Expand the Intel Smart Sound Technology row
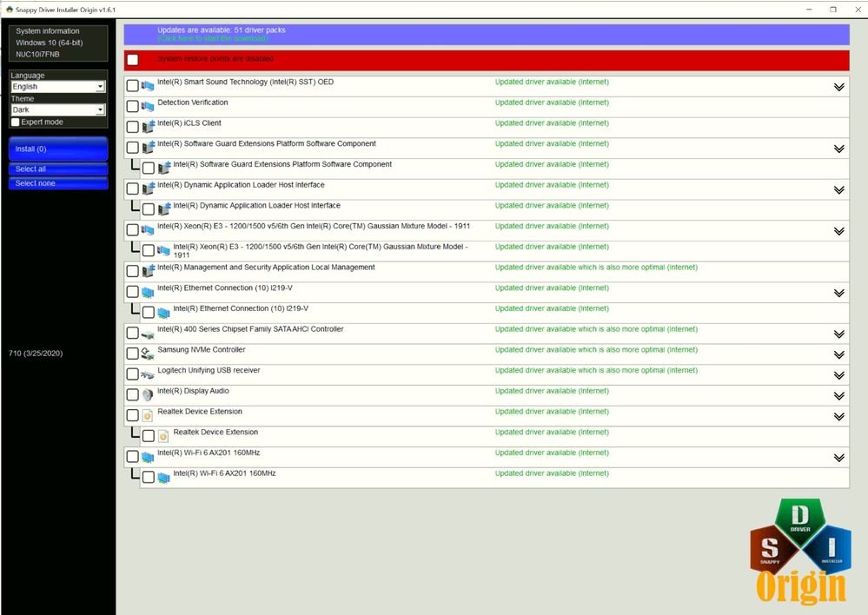 (x=838, y=87)
